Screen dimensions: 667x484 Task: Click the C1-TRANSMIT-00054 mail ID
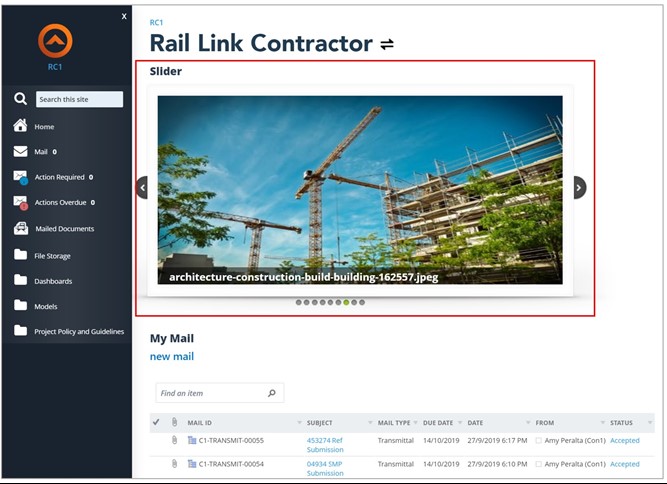(x=231, y=464)
